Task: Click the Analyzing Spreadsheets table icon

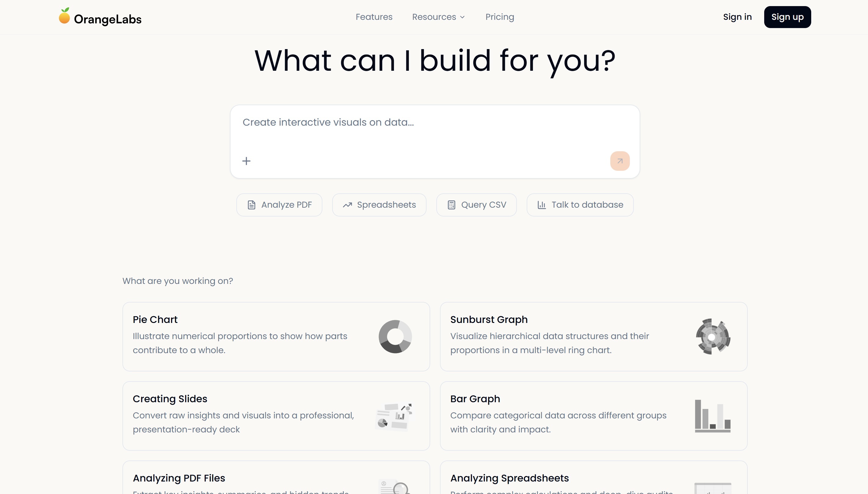Action: click(x=713, y=488)
